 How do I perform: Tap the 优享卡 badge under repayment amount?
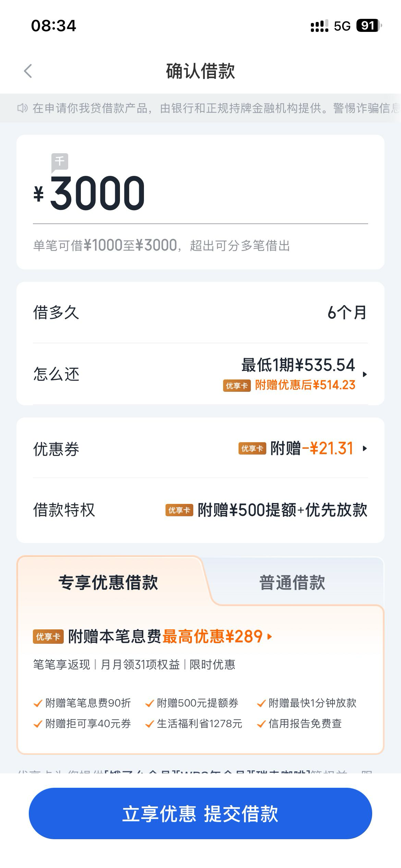click(237, 385)
